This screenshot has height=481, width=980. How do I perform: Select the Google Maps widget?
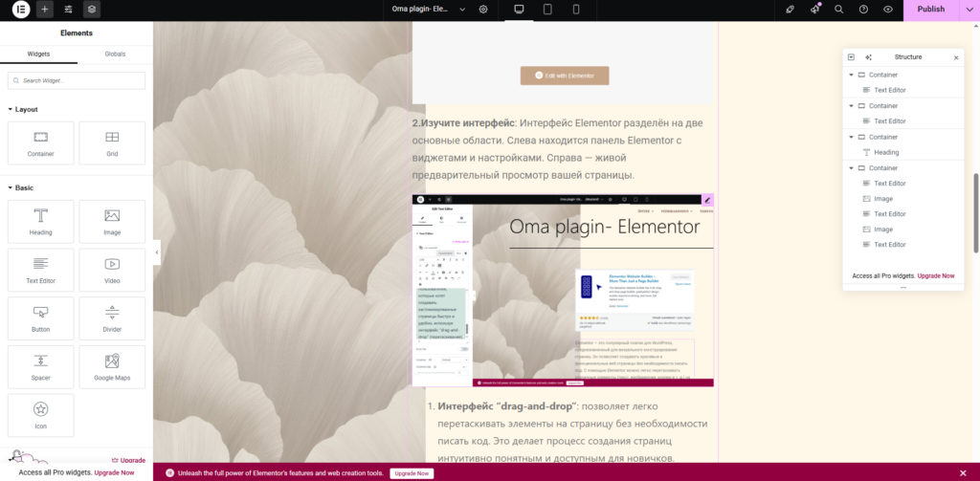coord(112,366)
